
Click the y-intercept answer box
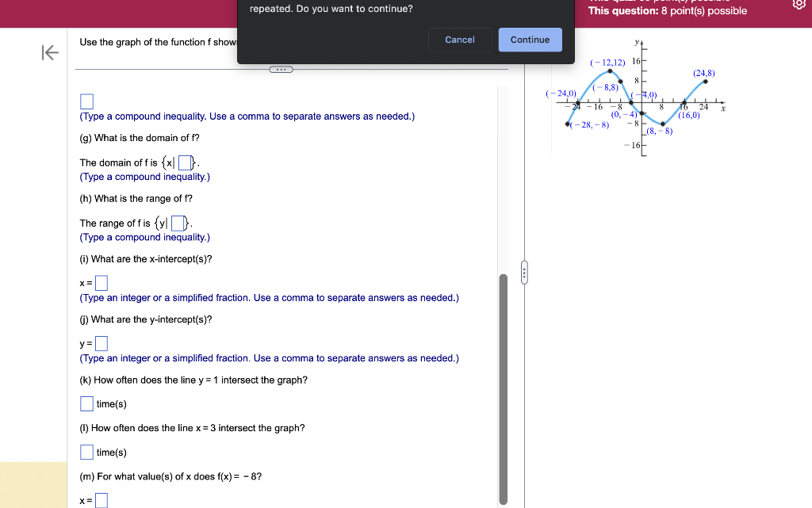[x=101, y=343]
